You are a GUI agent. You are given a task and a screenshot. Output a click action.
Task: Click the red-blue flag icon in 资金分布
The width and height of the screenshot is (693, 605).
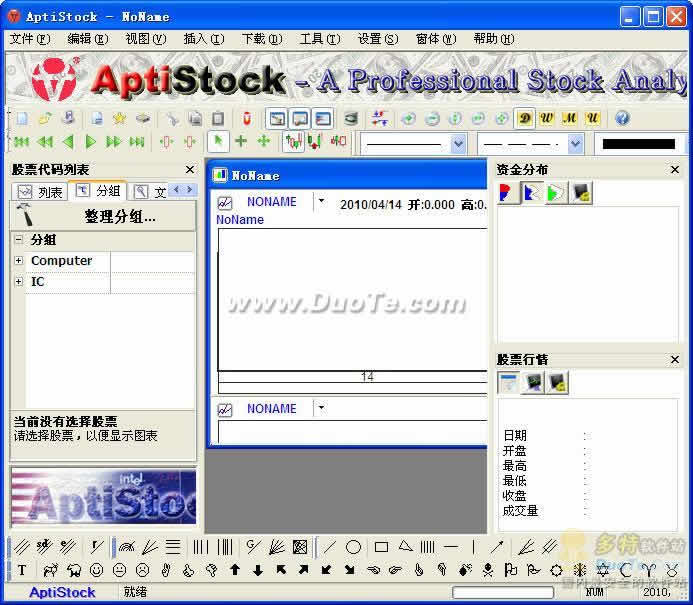point(508,193)
